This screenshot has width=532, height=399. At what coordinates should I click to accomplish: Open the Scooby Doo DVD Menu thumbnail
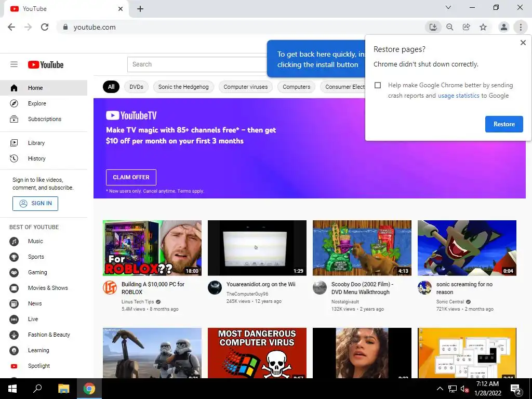(362, 248)
